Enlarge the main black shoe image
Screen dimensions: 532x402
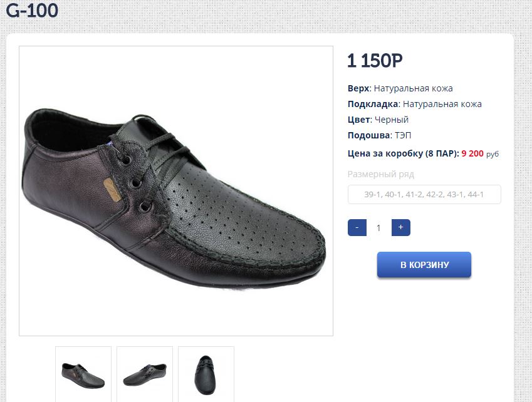point(176,191)
